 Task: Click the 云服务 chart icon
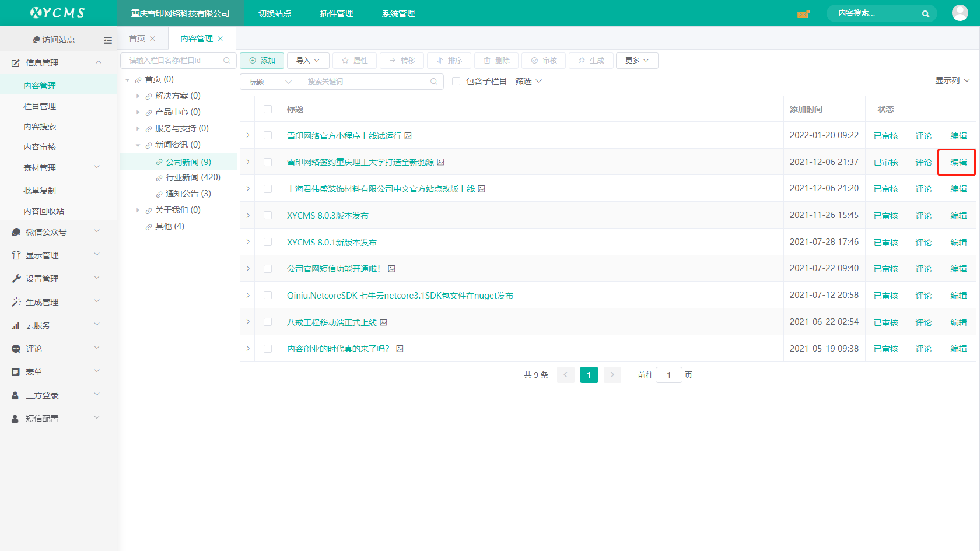click(x=16, y=325)
